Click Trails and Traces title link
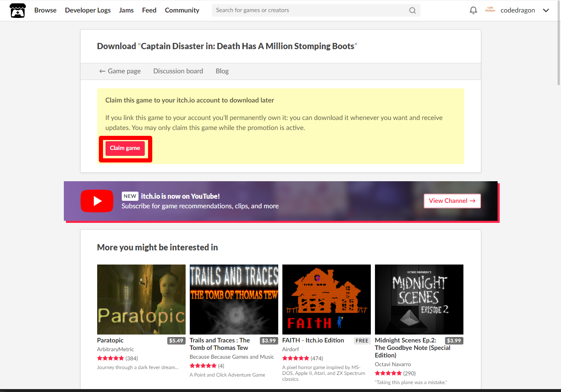 click(x=220, y=344)
